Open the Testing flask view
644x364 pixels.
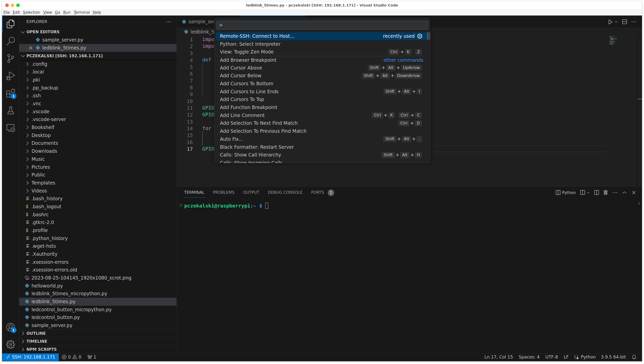(10, 110)
